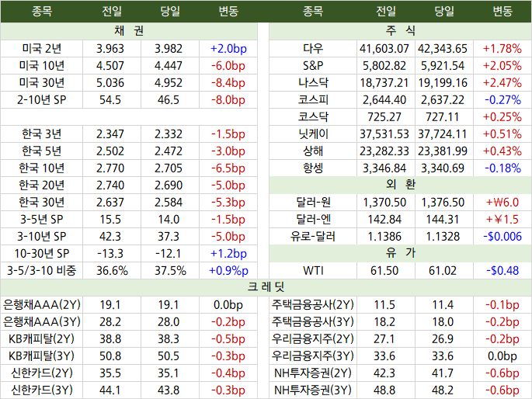The height and width of the screenshot is (399, 532).
Task: Select the 3-5/3-10 비중 label
Action: click(41, 270)
